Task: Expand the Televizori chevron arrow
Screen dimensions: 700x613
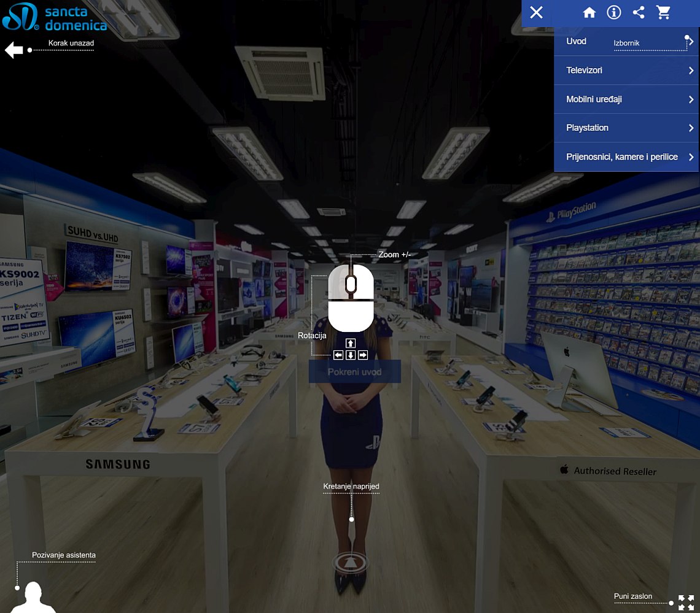Action: (691, 71)
